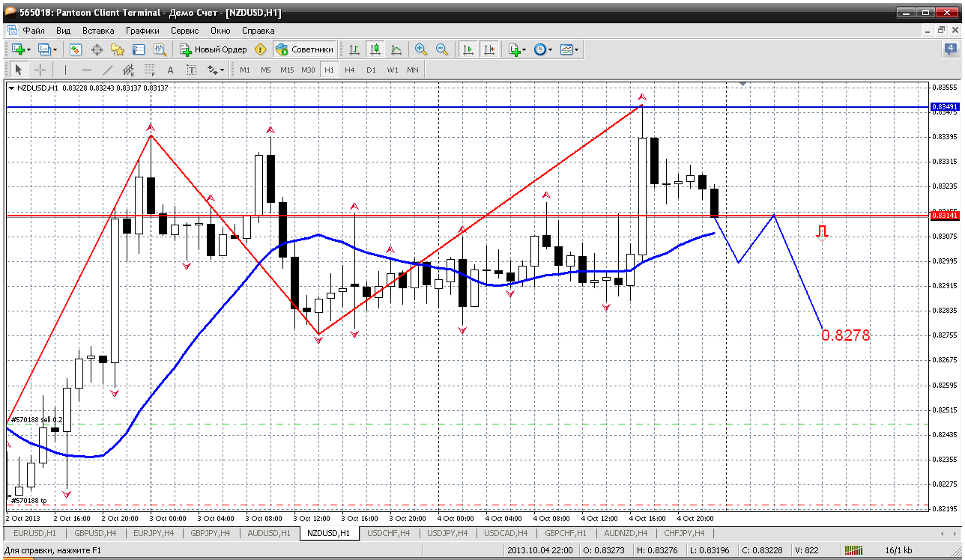965x560 pixels.
Task: Click the blue notification icon top-right
Action: point(951,49)
